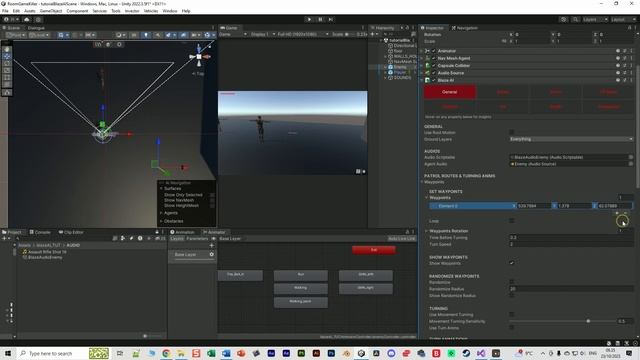Screen dimensions: 640x360
Task: Open the Layout dropdown in top toolbar
Action: pyautogui.click(x=623, y=19)
